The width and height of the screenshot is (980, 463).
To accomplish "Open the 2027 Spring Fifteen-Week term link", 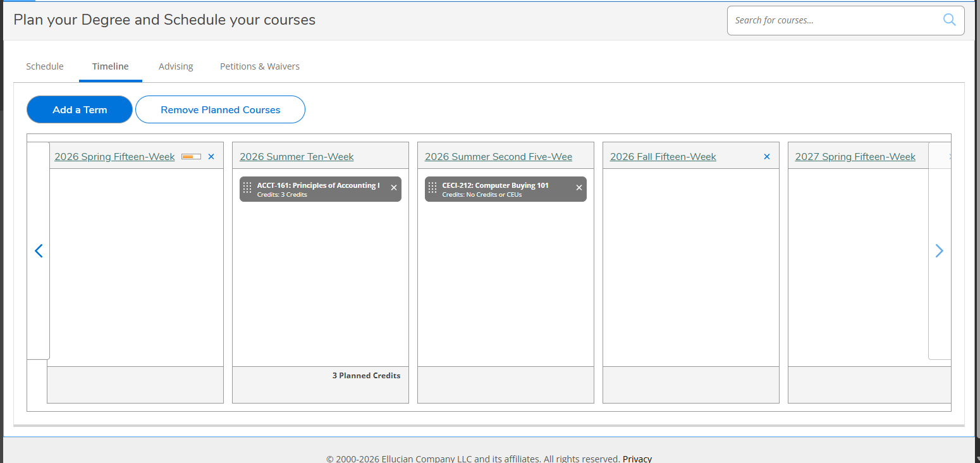I will [855, 157].
